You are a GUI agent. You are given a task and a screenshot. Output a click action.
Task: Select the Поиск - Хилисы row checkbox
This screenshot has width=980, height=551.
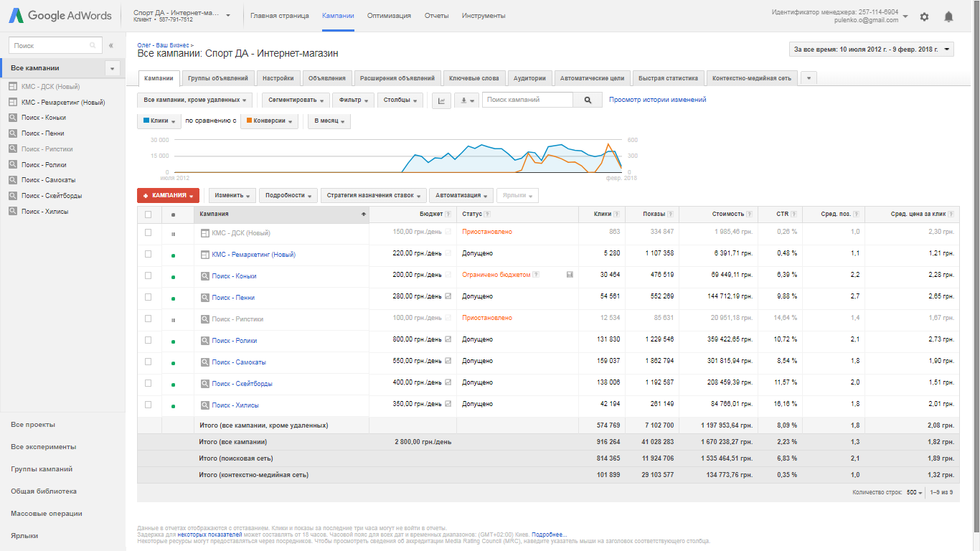coord(149,405)
